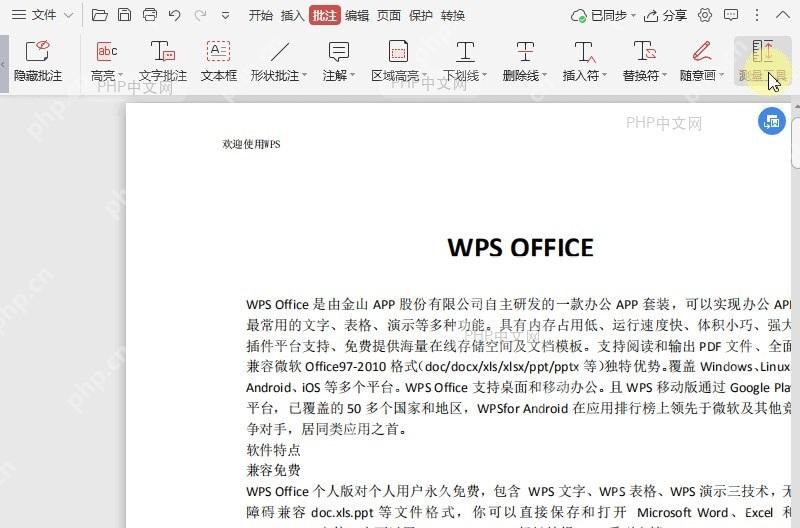The width and height of the screenshot is (800, 528).
Task: Click the blue floating convert button
Action: [x=771, y=121]
